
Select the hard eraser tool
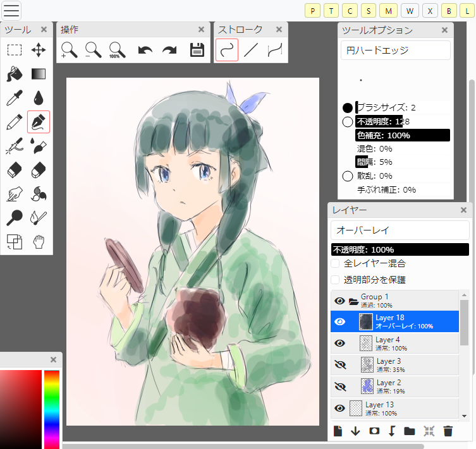[15, 170]
